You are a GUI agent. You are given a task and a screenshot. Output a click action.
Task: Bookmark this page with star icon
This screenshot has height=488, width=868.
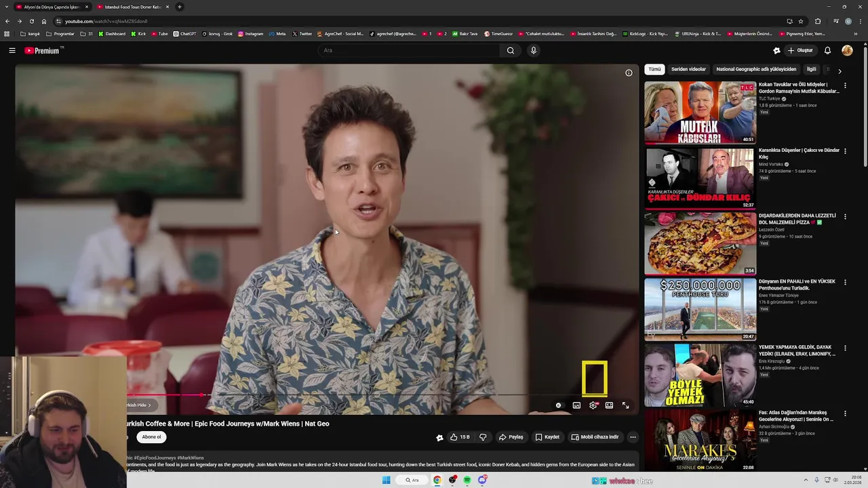pyautogui.click(x=801, y=21)
